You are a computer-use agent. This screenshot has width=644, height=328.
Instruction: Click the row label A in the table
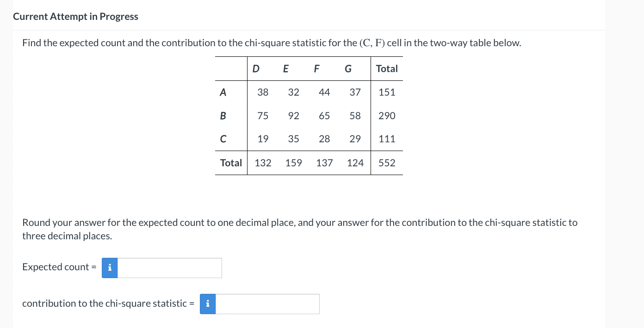coord(223,92)
